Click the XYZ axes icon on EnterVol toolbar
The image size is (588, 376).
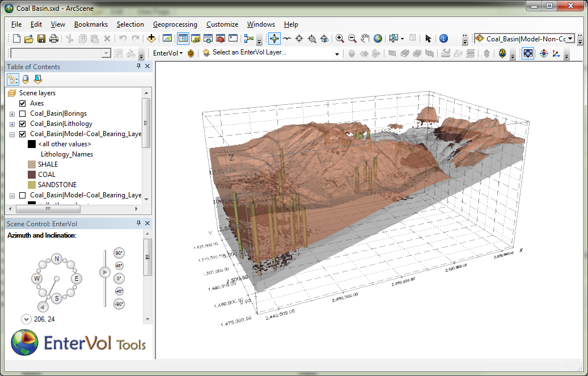tap(556, 54)
